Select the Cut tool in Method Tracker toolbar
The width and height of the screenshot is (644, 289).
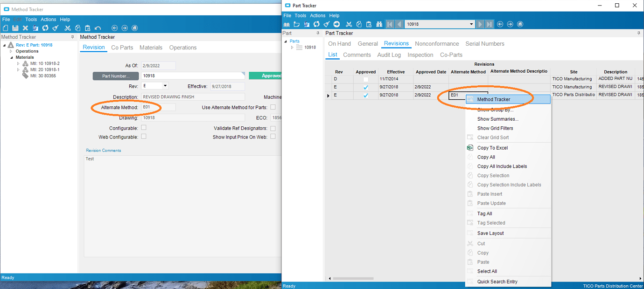(x=68, y=28)
